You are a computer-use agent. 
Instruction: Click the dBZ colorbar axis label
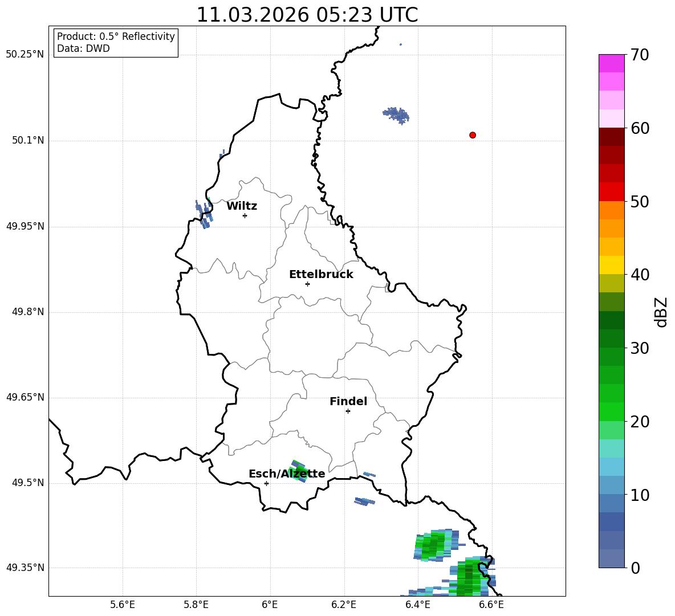[660, 312]
